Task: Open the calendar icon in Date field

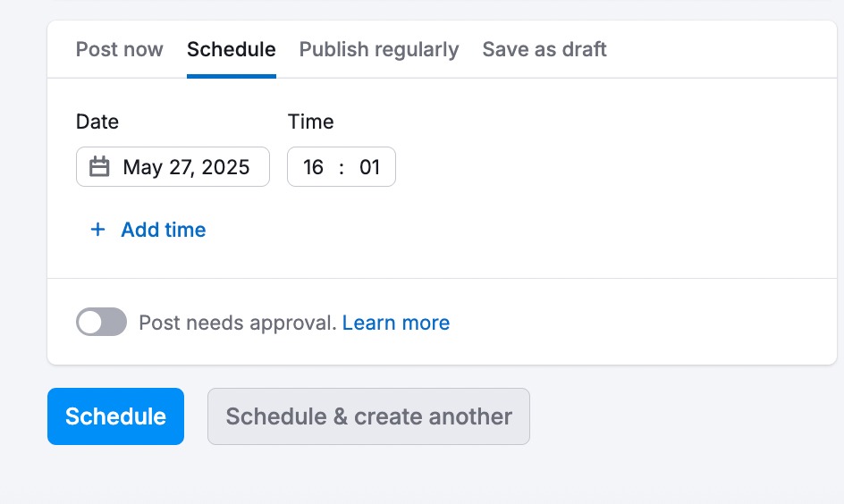Action: (x=100, y=167)
